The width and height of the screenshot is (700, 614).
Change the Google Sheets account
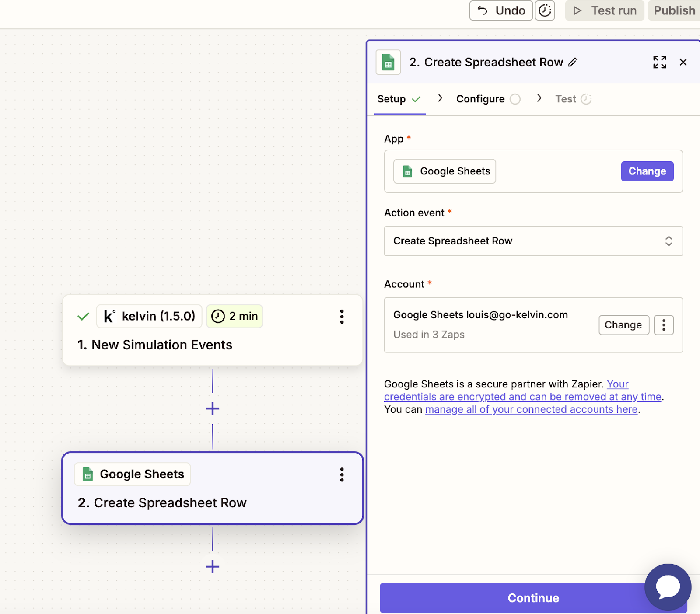pyautogui.click(x=623, y=325)
